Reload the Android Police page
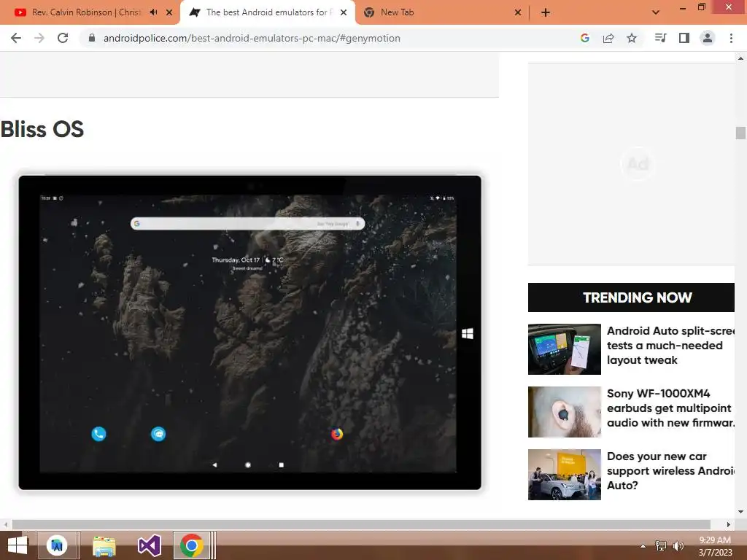747x560 pixels. [63, 38]
